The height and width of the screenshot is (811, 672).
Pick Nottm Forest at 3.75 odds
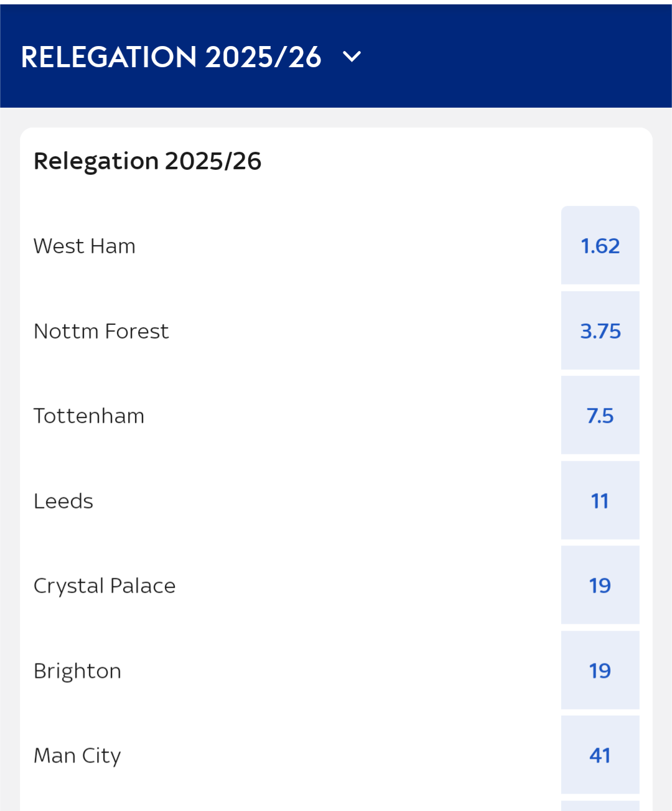pos(600,330)
